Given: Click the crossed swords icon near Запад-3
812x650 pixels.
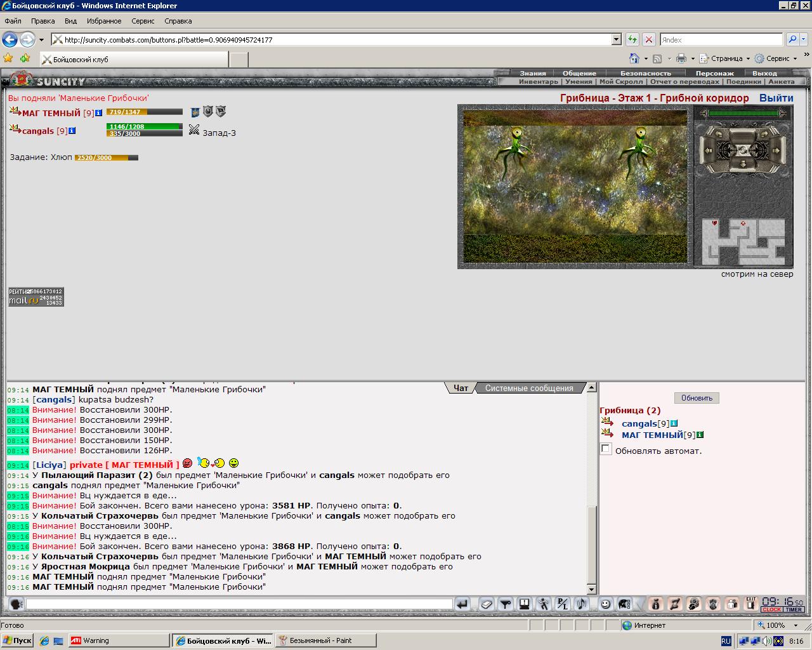Looking at the screenshot, I should [194, 130].
